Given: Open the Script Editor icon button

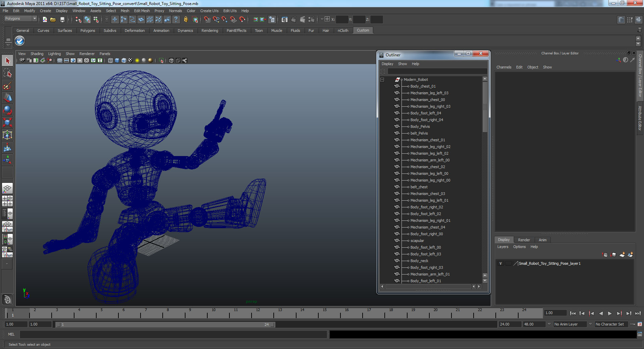Looking at the screenshot, I should [640, 334].
